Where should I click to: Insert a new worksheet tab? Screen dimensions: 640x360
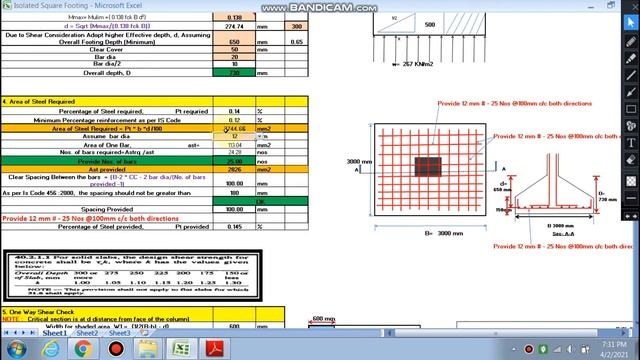pyautogui.click(x=144, y=333)
